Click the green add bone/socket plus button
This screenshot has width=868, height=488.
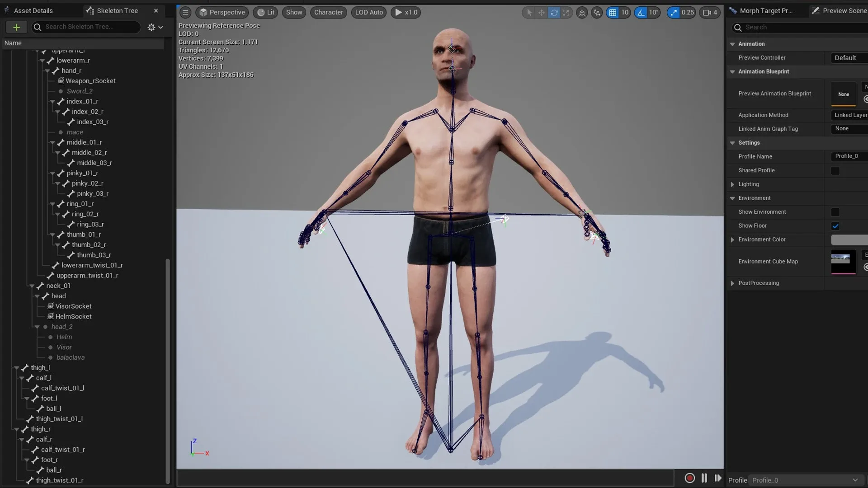click(16, 27)
